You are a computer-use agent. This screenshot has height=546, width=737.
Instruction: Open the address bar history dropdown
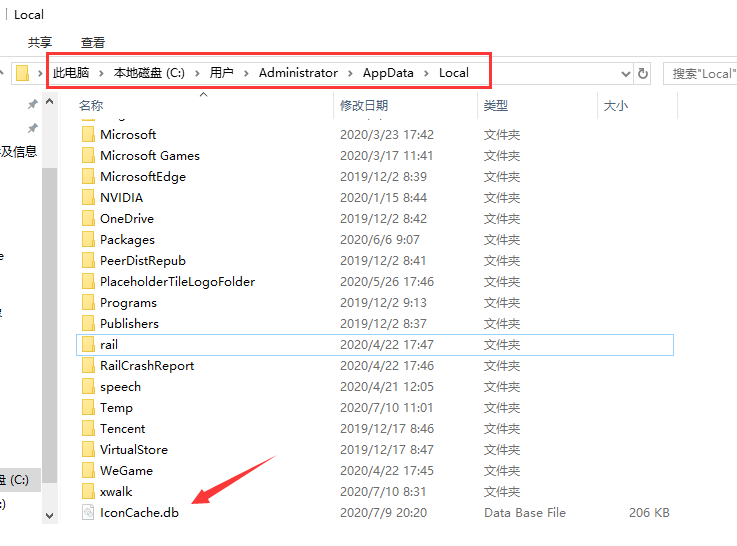(x=626, y=73)
